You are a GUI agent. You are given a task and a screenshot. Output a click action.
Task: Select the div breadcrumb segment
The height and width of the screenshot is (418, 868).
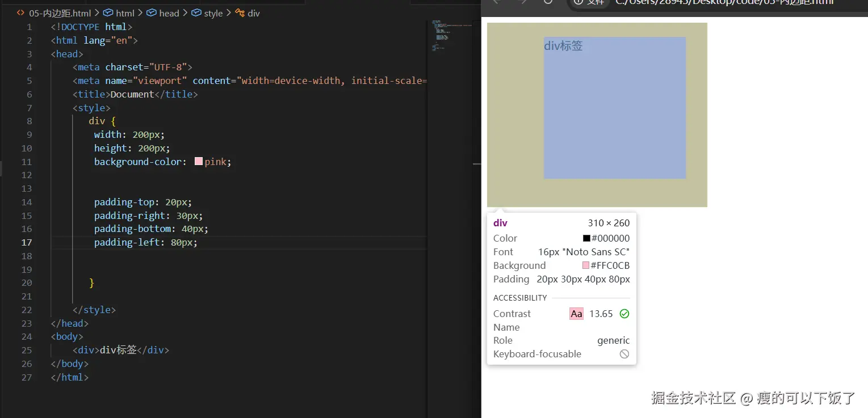254,13
